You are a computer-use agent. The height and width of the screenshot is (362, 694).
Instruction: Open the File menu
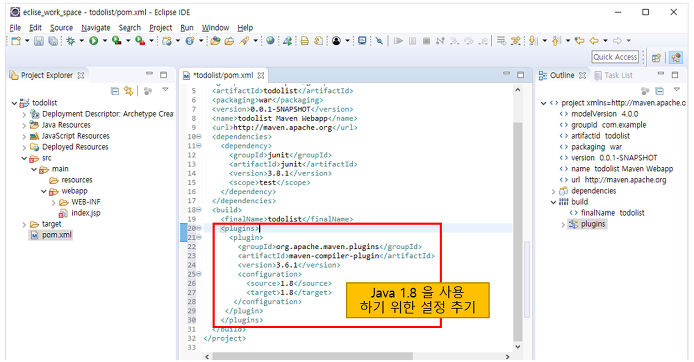15,27
